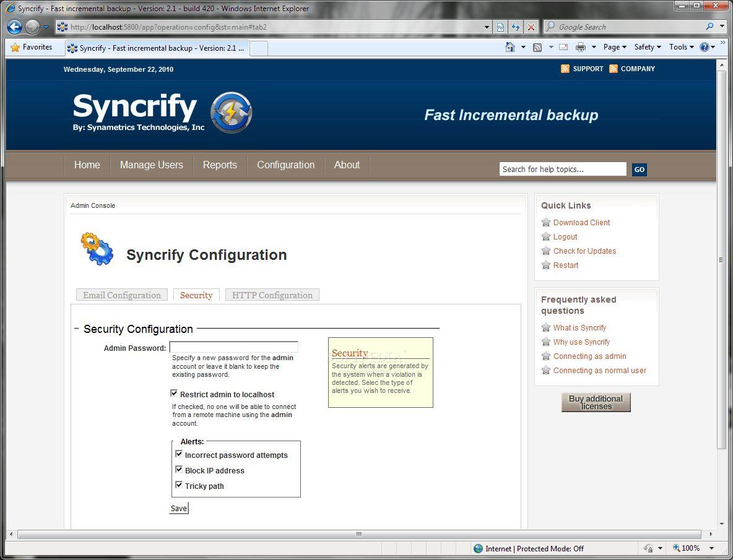Image resolution: width=733 pixels, height=560 pixels.
Task: Toggle Restrict admin to localhost checkbox
Action: 175,394
